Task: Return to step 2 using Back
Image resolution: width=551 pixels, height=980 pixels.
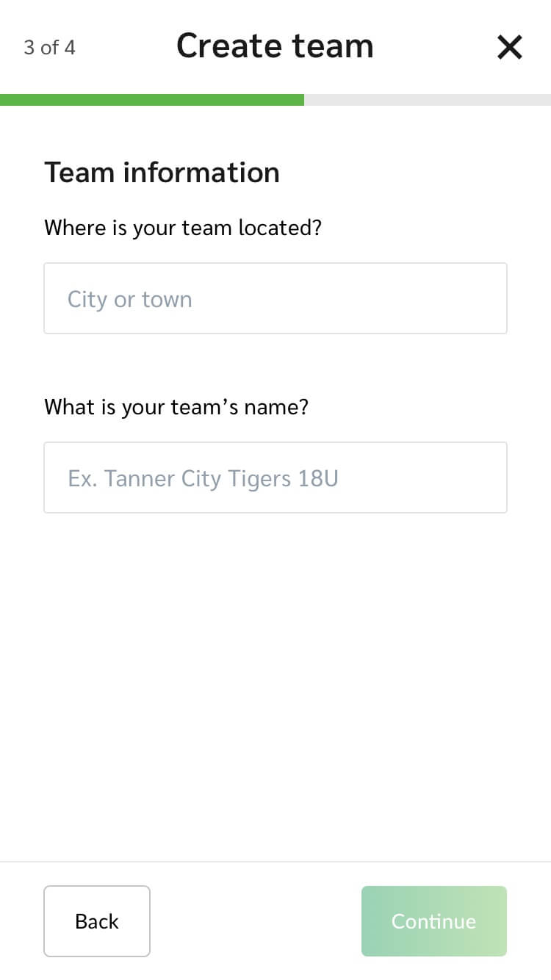Action: [x=97, y=921]
